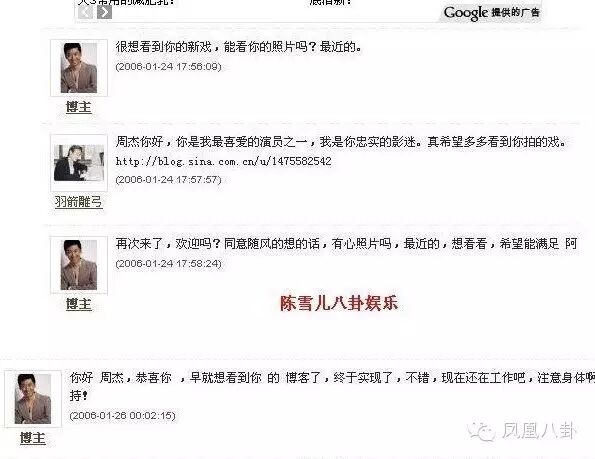Click the comment text starting 很想看到你的新戏
The image size is (595, 459).
click(x=239, y=47)
